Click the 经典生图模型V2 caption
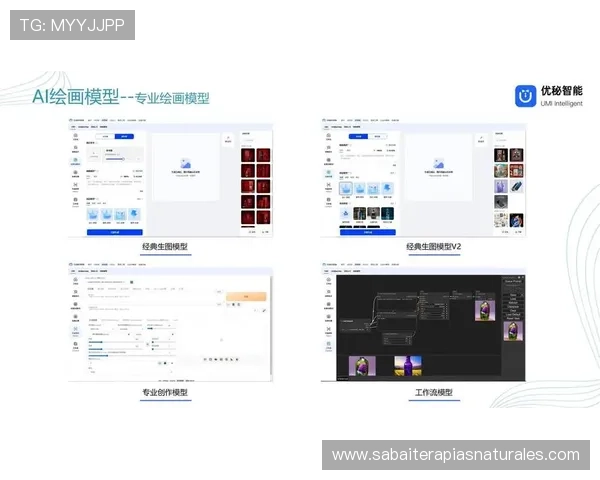600x480 pixels. [434, 247]
